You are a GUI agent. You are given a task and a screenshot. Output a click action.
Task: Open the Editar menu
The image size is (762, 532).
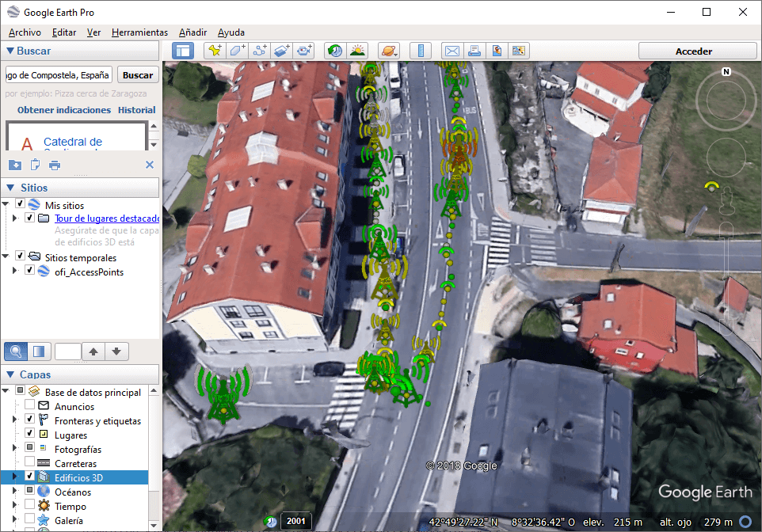click(64, 32)
